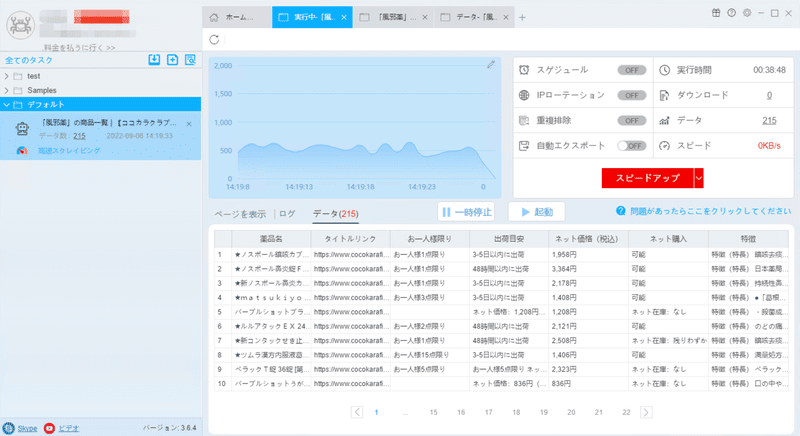Pause the task with 一時停止
Screen dimensions: 800x436
point(466,212)
